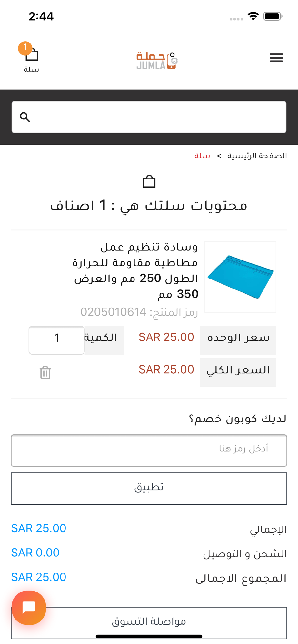298x644 pixels.
Task: Click the سلة breadcrumb link
Action: (202, 156)
